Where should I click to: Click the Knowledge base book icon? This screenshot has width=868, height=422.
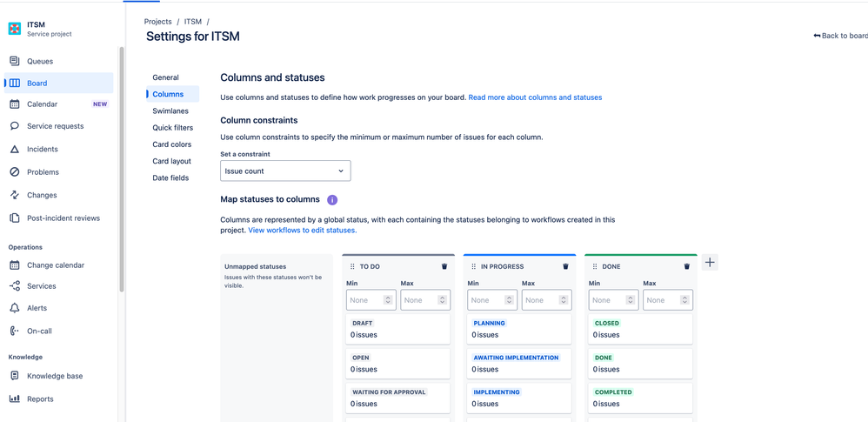[15, 376]
